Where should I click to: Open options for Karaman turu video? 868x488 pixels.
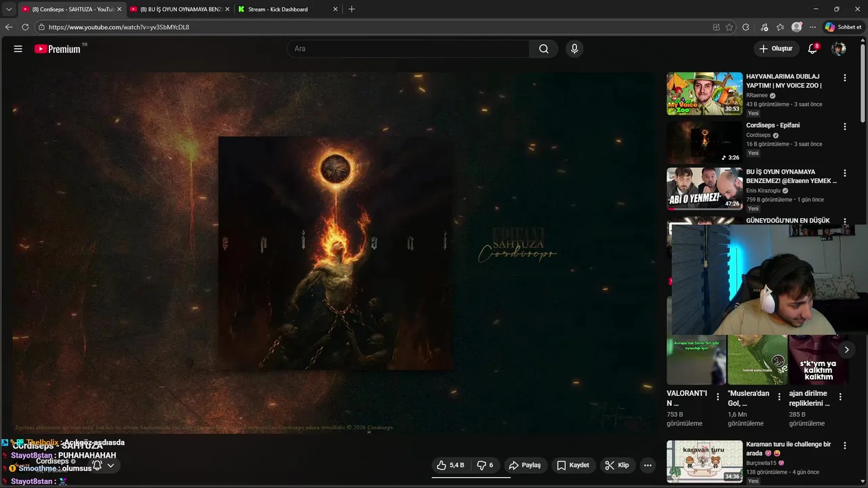click(844, 446)
